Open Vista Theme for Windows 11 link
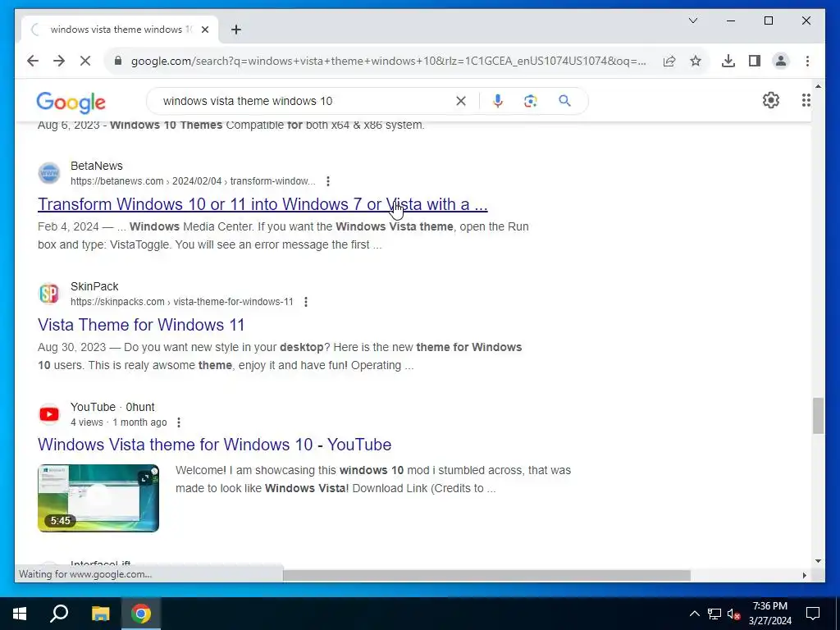The image size is (840, 630). click(x=141, y=325)
